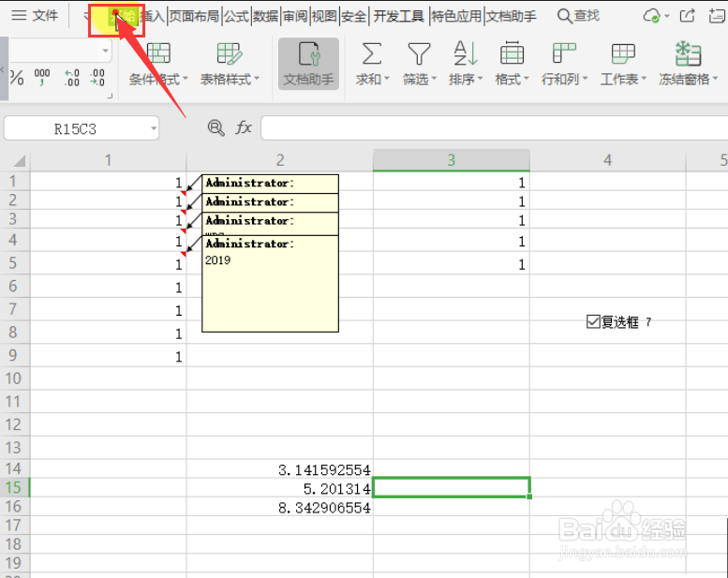Viewport: 728px width, 578px height.
Task: Click the 表格样式 icon
Action: click(x=230, y=53)
